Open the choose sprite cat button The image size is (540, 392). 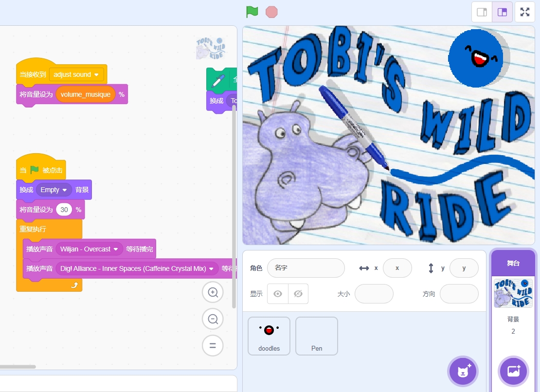point(463,372)
